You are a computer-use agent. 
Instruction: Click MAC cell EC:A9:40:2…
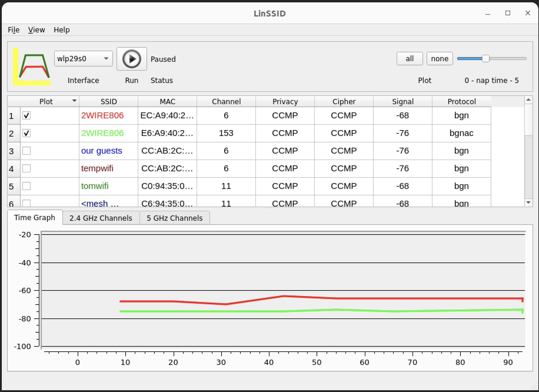tap(167, 115)
